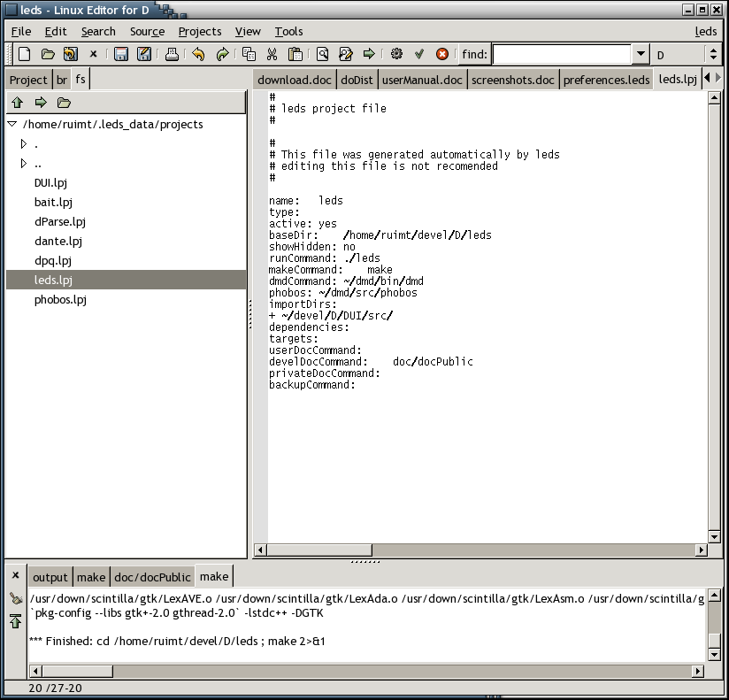This screenshot has width=729, height=700.
Task: Click the editor vertical scrollbar down arrow
Action: 715,537
